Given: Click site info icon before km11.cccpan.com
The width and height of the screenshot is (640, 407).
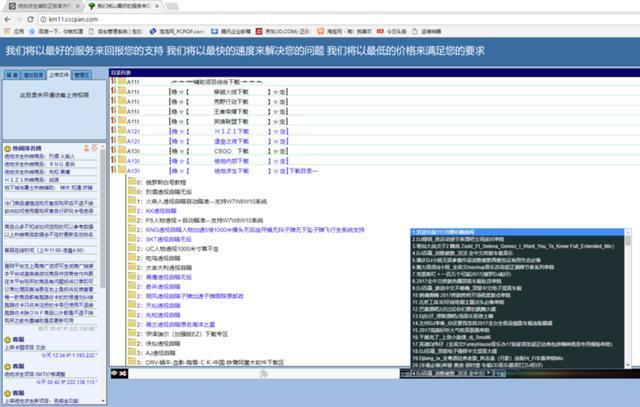Looking at the screenshot, I should click(43, 19).
